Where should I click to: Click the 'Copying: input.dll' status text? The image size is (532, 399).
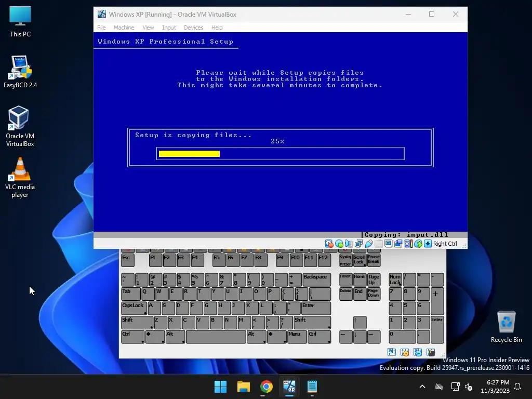click(x=406, y=234)
